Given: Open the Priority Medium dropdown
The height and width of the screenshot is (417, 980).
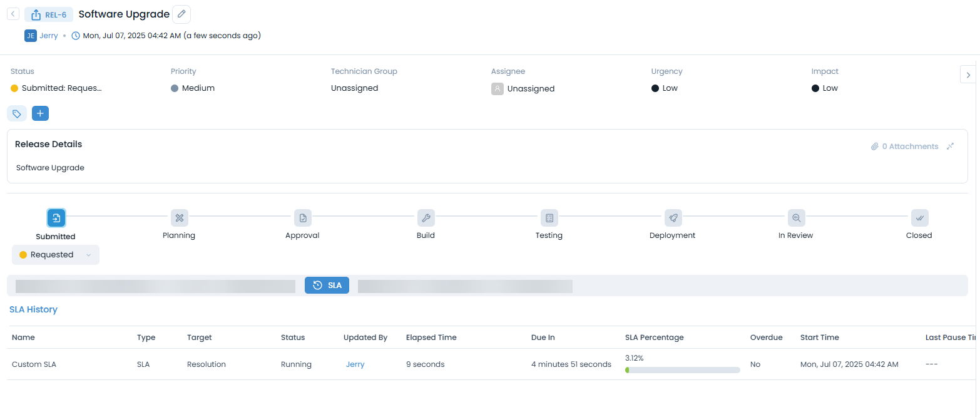Looking at the screenshot, I should (x=198, y=88).
